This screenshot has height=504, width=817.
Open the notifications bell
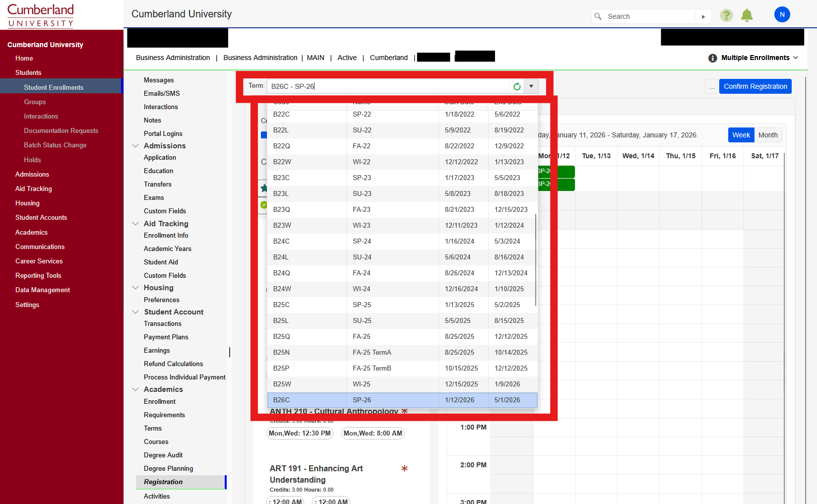tap(747, 15)
